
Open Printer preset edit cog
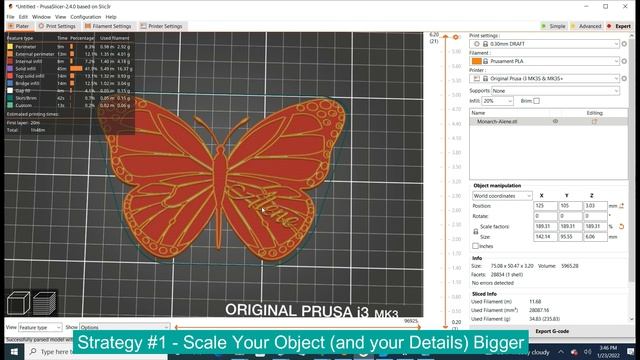click(x=624, y=78)
